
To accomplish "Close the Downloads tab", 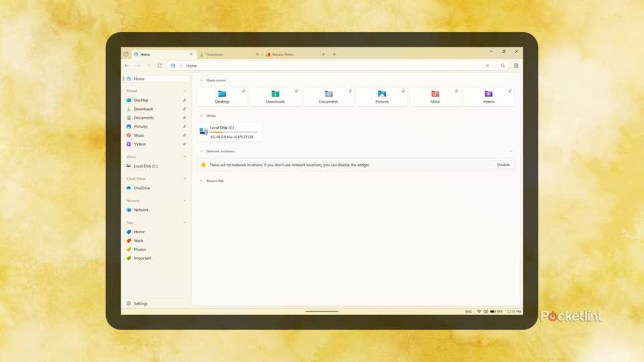I will pos(257,54).
